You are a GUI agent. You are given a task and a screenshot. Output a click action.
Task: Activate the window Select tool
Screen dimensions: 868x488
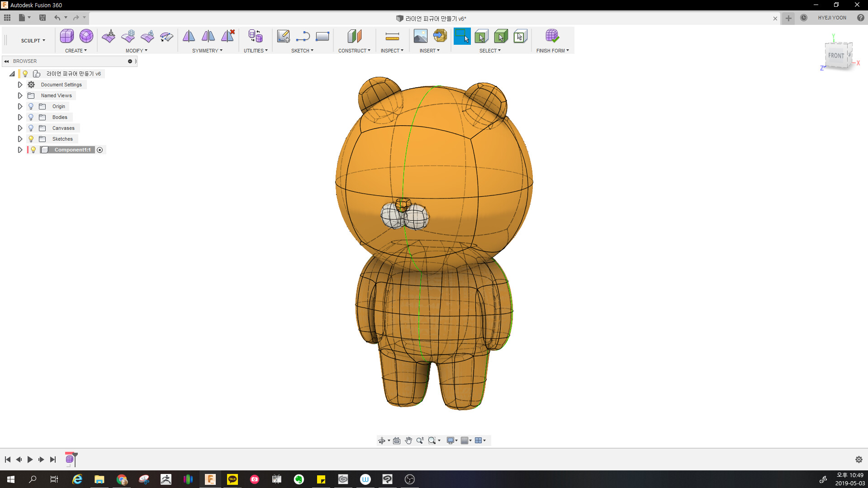[462, 36]
